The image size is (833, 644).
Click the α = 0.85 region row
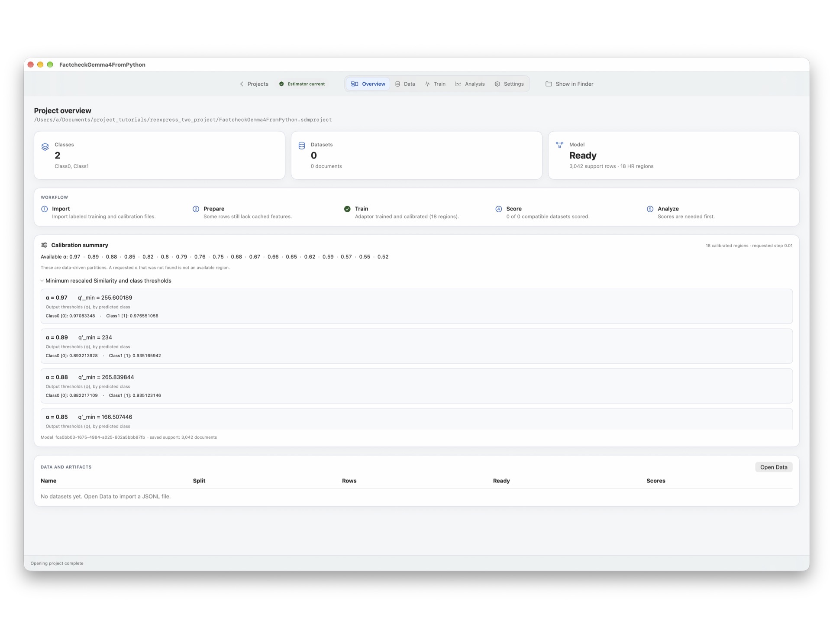(416, 419)
